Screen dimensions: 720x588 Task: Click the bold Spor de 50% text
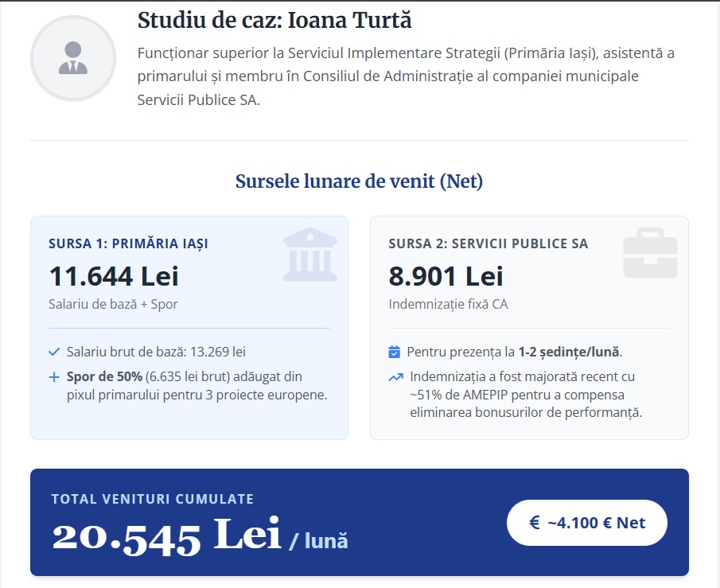104,376
